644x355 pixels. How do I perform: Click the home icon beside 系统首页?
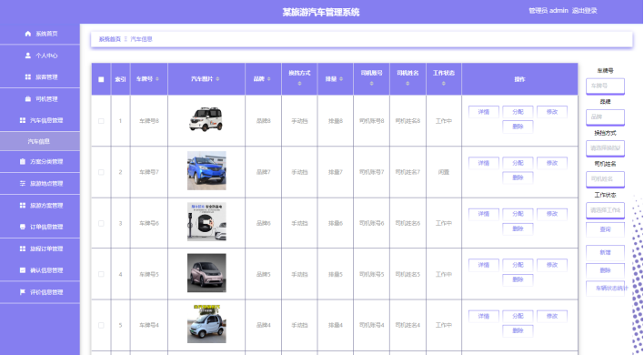[28, 34]
